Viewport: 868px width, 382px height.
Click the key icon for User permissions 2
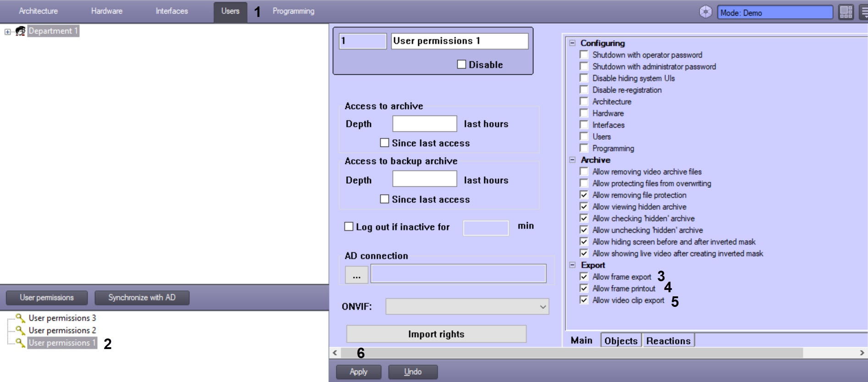(20, 330)
